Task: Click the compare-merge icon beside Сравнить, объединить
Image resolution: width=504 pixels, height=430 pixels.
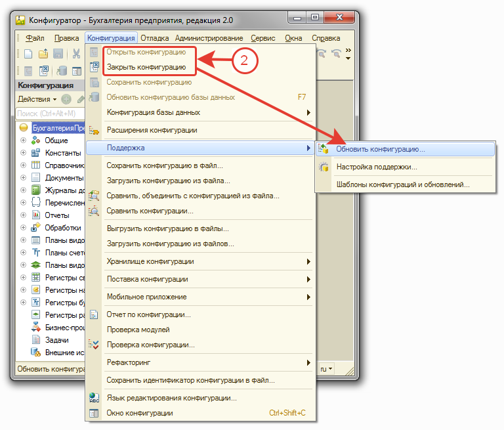Action: click(94, 196)
